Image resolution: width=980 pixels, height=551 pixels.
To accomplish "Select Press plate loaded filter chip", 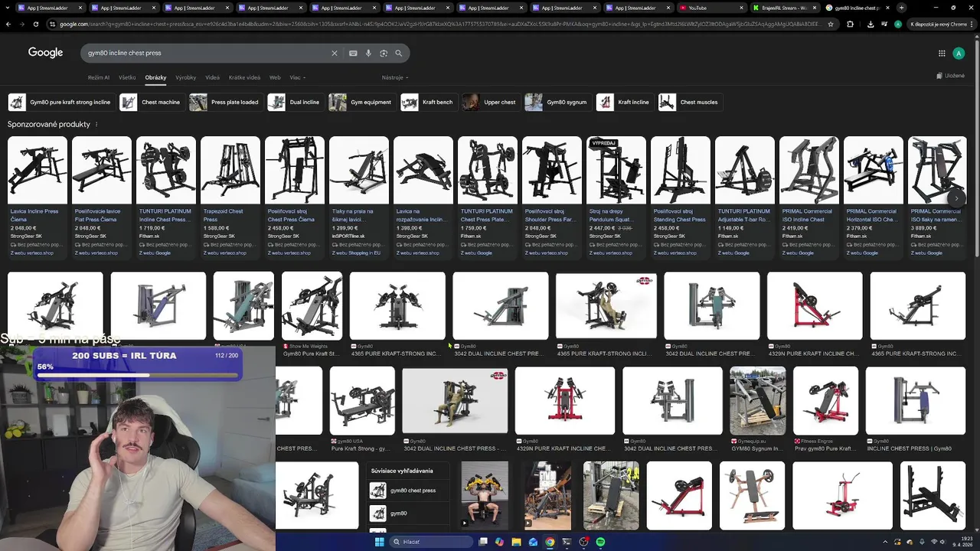I will [226, 102].
